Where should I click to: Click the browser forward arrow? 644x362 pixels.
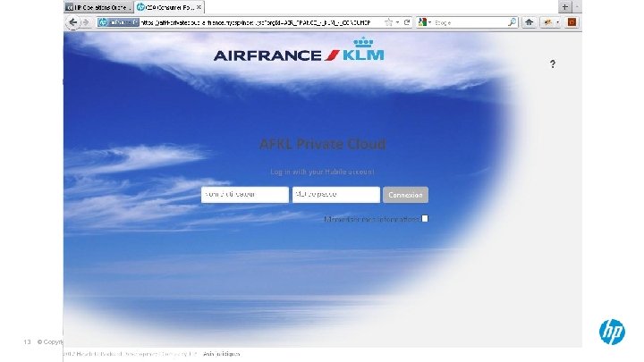point(86,22)
